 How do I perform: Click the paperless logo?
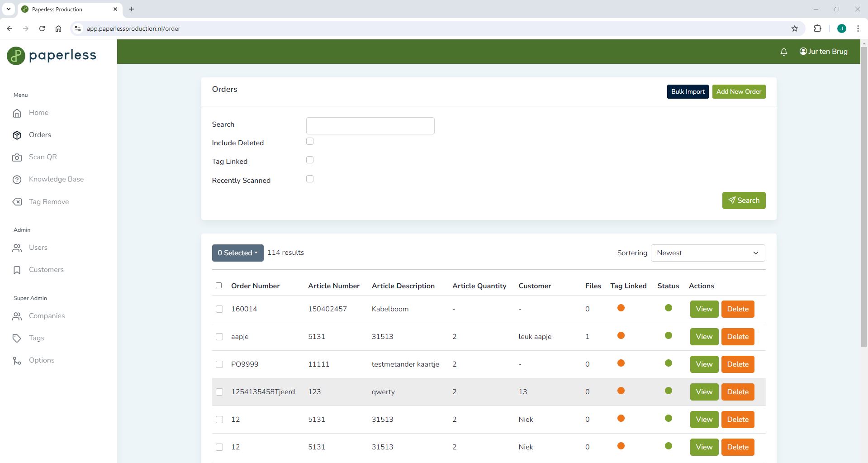[x=52, y=56]
